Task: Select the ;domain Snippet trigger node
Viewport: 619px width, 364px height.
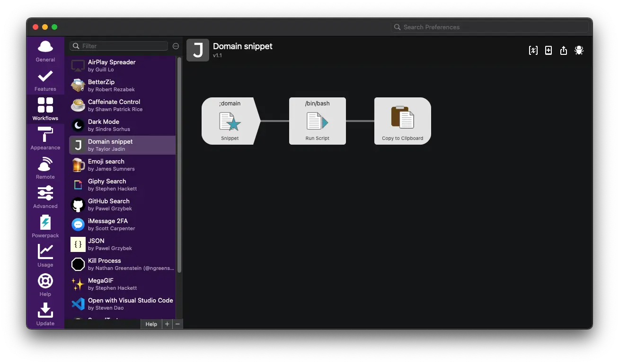Action: tap(231, 121)
